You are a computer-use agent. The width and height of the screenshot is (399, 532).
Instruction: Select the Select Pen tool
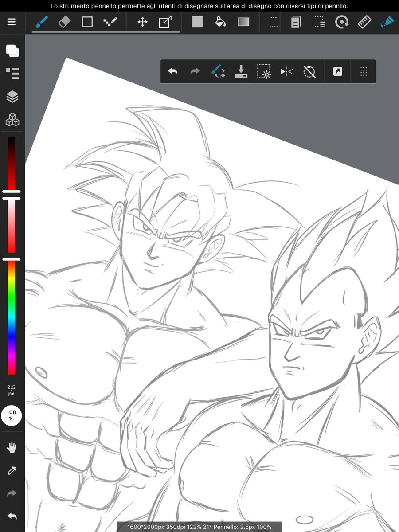(x=318, y=22)
